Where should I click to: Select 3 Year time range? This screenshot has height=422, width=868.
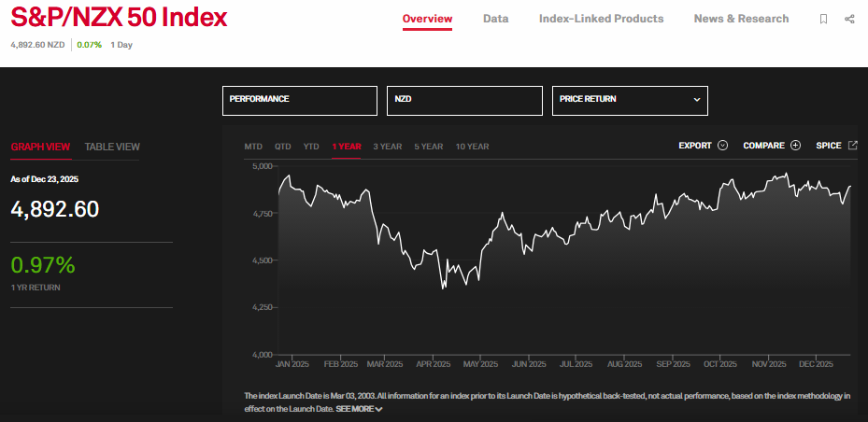click(388, 147)
